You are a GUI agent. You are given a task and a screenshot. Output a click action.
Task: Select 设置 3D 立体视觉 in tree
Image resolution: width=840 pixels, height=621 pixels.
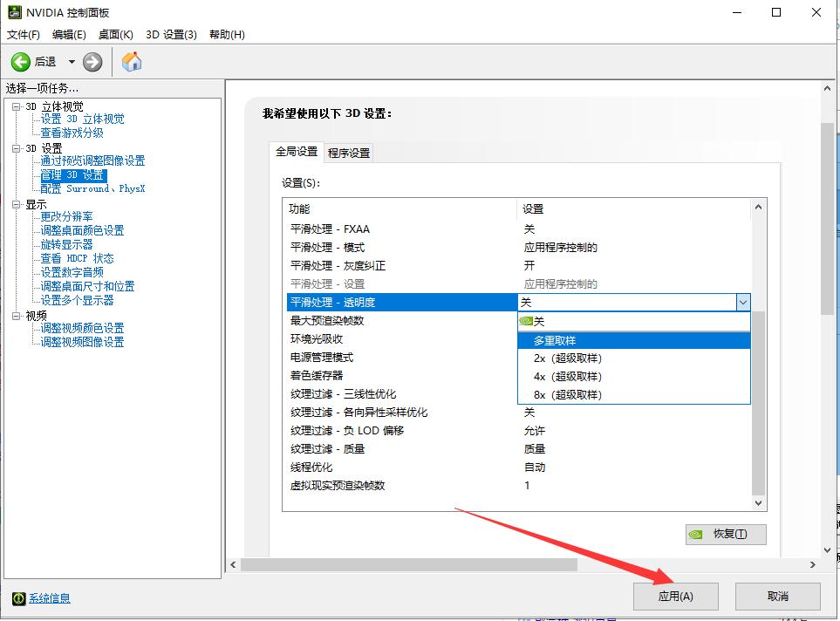[83, 119]
